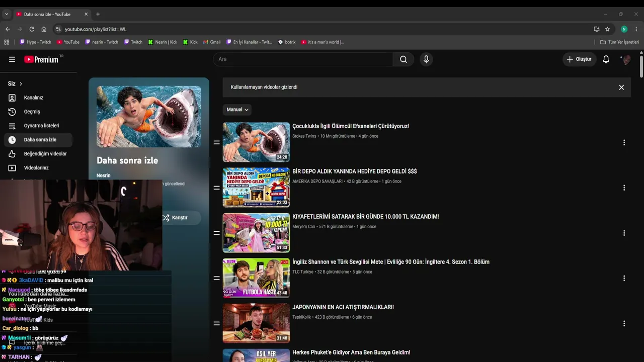Open the notifications bell
Screen dimensions: 644x362
click(x=606, y=59)
